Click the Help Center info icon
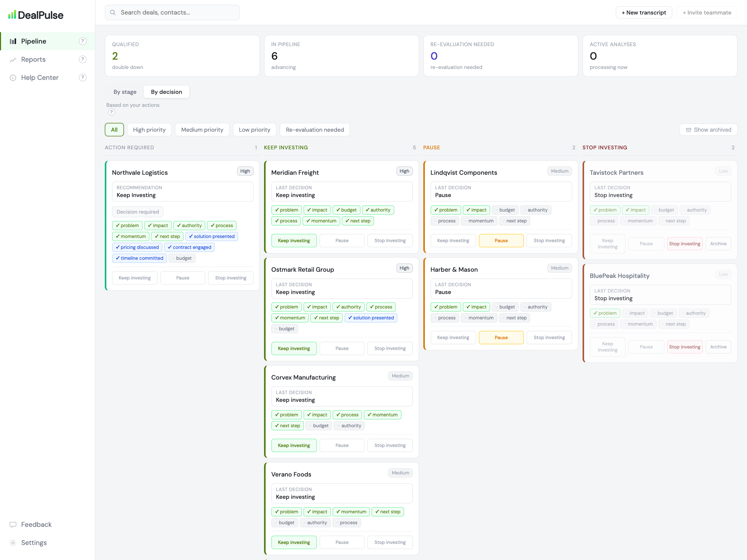This screenshot has width=747, height=560. pyautogui.click(x=13, y=78)
